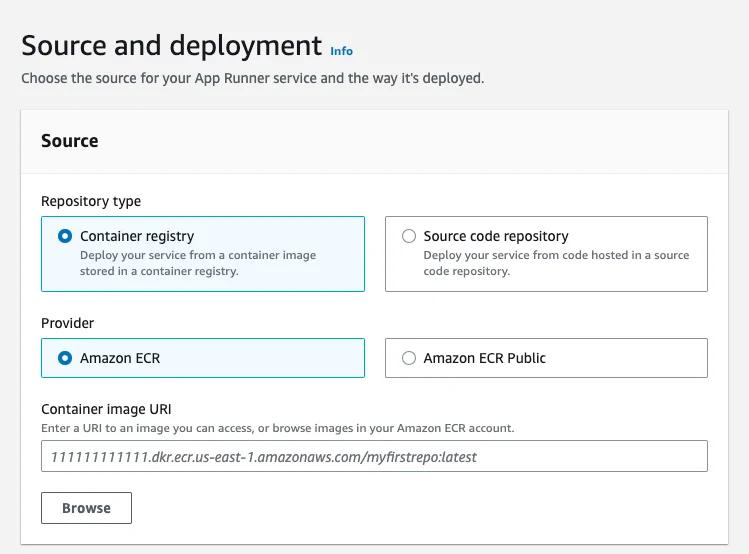
Task: Choose the Amazon ECR Public radio button
Action: click(x=409, y=358)
